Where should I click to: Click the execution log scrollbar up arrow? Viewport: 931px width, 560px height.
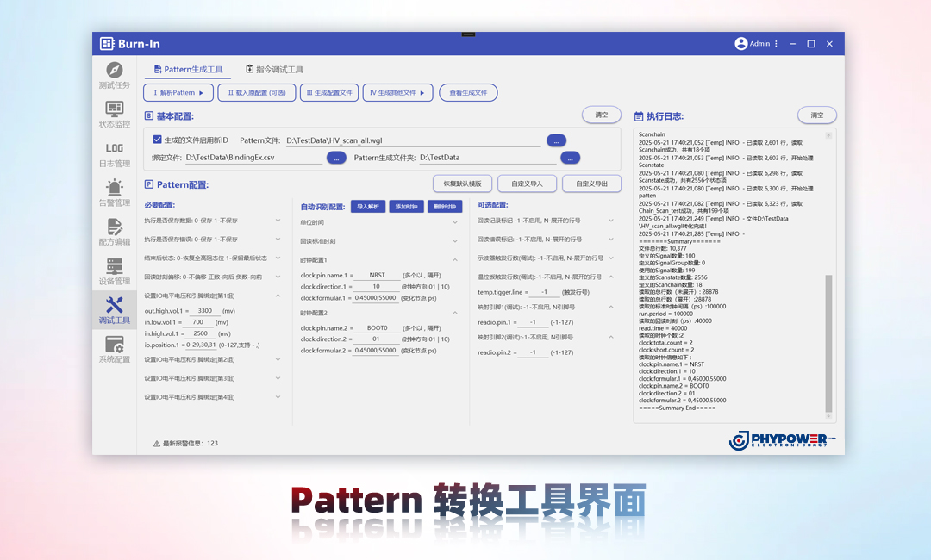coord(829,135)
